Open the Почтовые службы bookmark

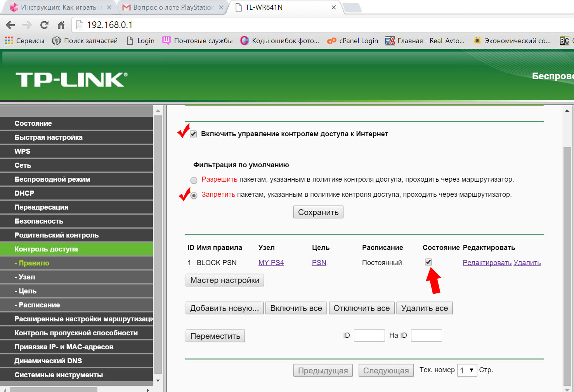point(198,41)
